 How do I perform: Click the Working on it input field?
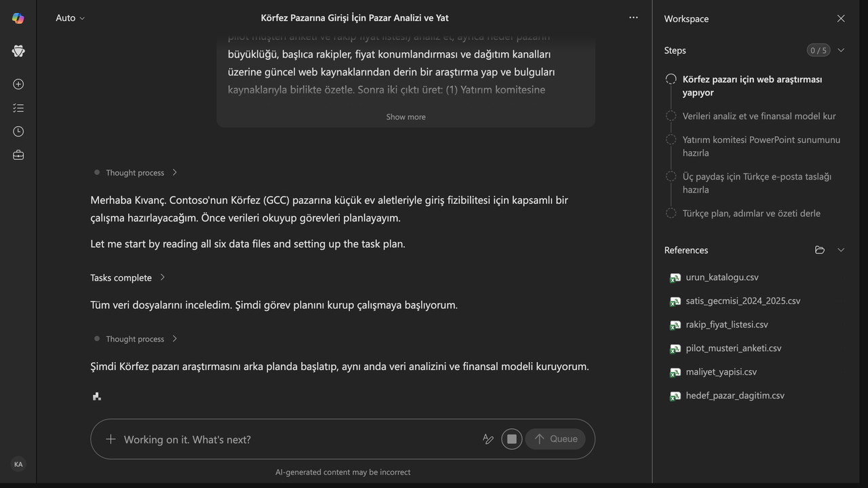(298, 439)
